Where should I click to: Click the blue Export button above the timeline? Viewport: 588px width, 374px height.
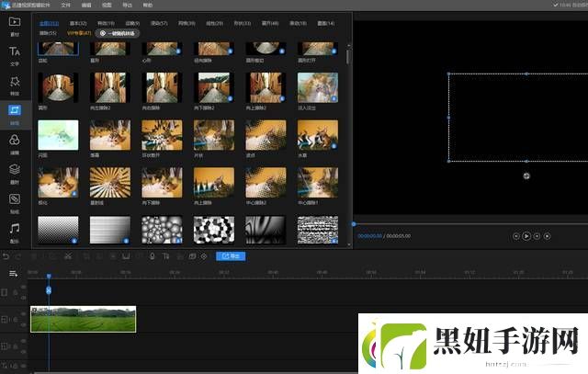(231, 256)
